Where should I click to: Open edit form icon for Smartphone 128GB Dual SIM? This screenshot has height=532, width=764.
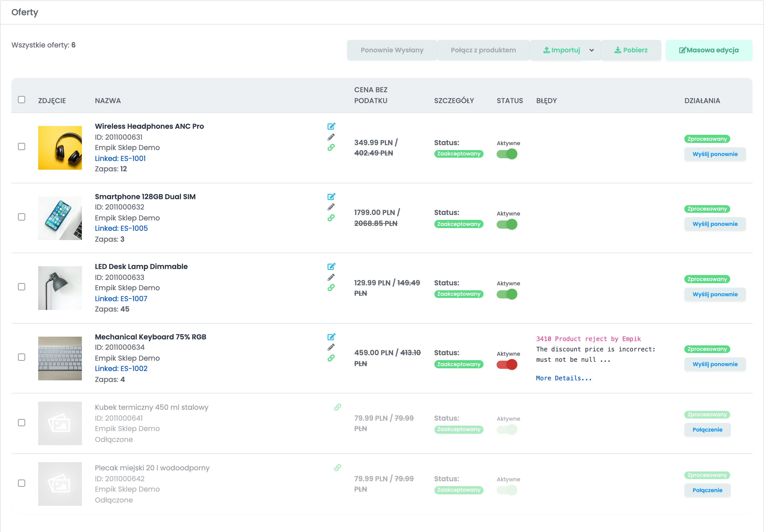coord(331,196)
